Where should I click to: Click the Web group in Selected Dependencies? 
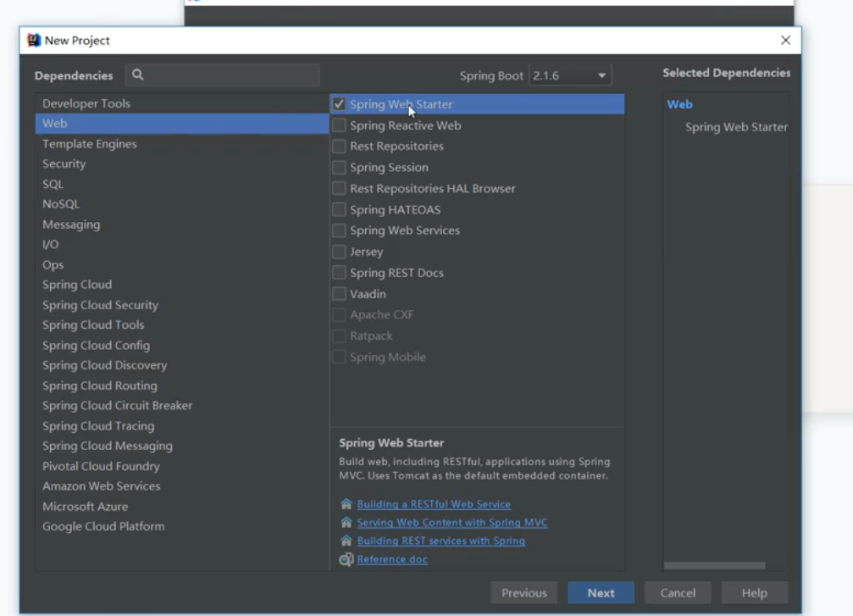679,104
